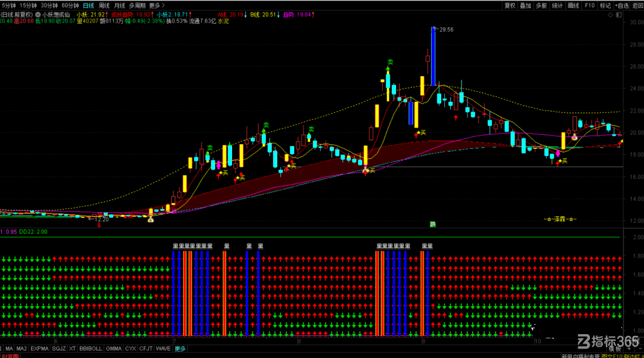Switch to the 60分钟 period tab

tap(70, 5)
